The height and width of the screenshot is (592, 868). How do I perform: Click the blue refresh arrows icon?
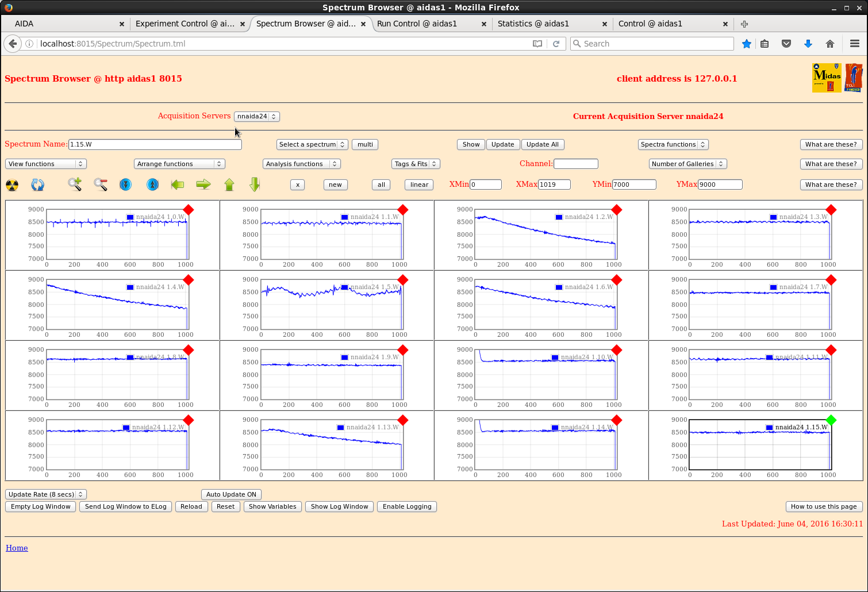pos(38,184)
